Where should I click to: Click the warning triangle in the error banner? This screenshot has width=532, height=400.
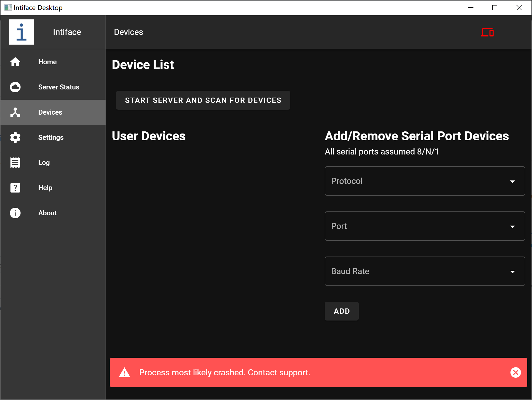125,372
